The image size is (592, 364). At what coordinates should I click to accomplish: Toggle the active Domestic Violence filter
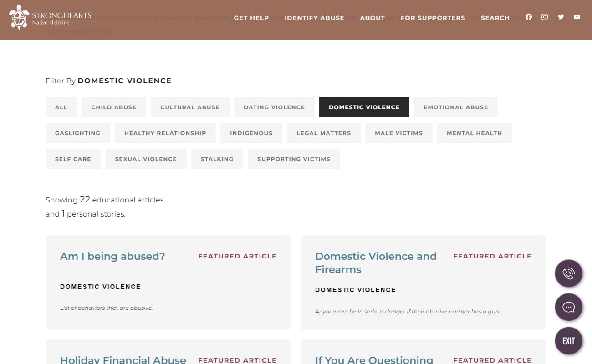[x=364, y=107]
